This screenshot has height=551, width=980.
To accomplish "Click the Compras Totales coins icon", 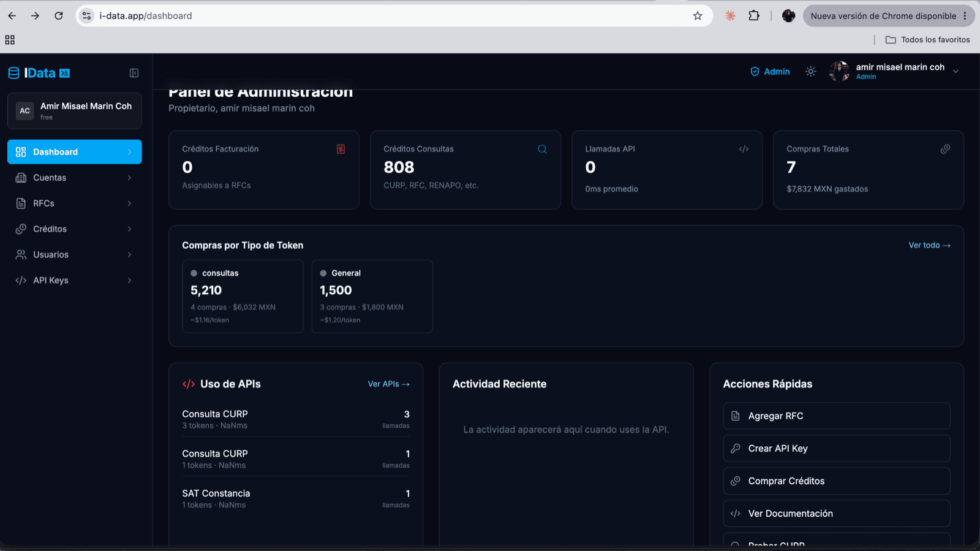I will (x=945, y=149).
